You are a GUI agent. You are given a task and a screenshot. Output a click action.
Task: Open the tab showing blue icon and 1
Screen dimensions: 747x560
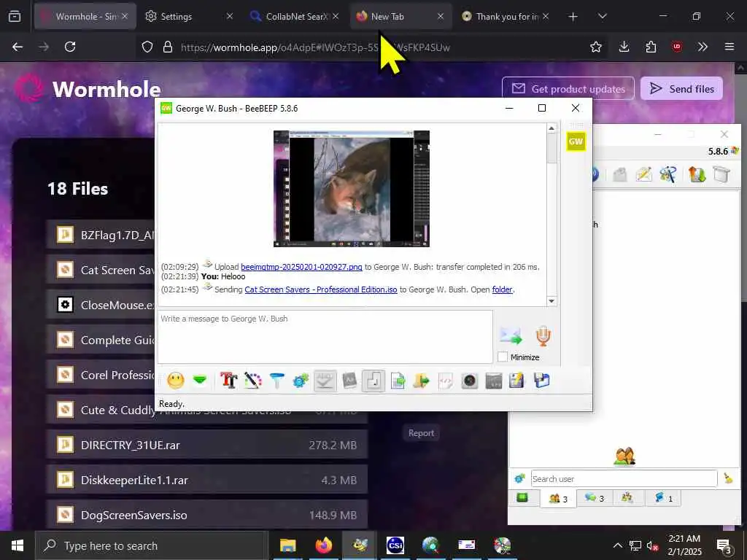[663, 498]
